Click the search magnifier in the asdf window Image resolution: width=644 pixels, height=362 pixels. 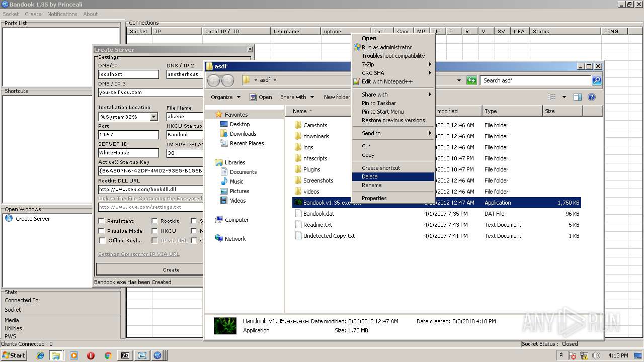pos(596,80)
